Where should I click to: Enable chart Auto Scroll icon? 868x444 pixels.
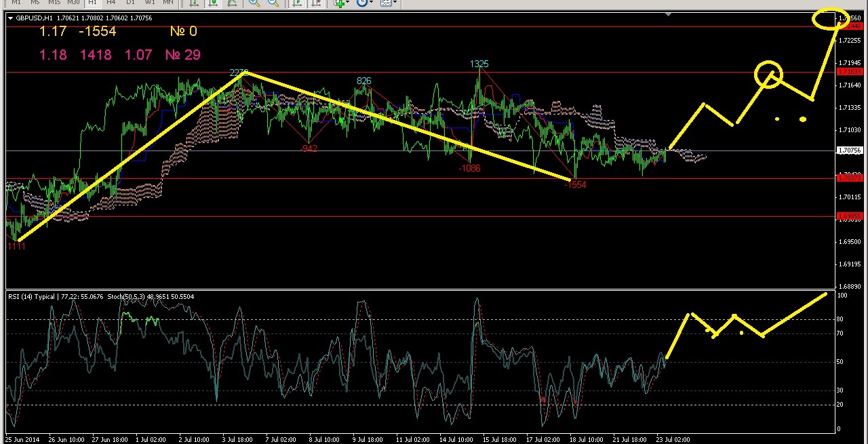click(296, 3)
